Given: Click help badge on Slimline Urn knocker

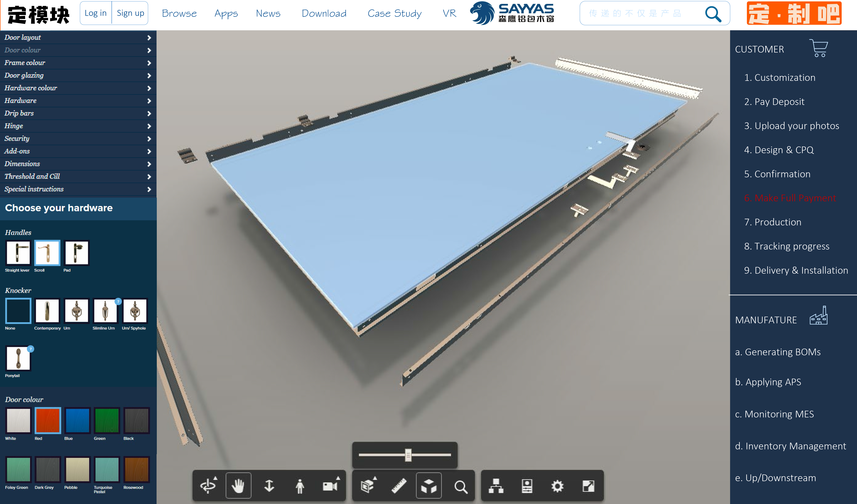Looking at the screenshot, I should (118, 301).
